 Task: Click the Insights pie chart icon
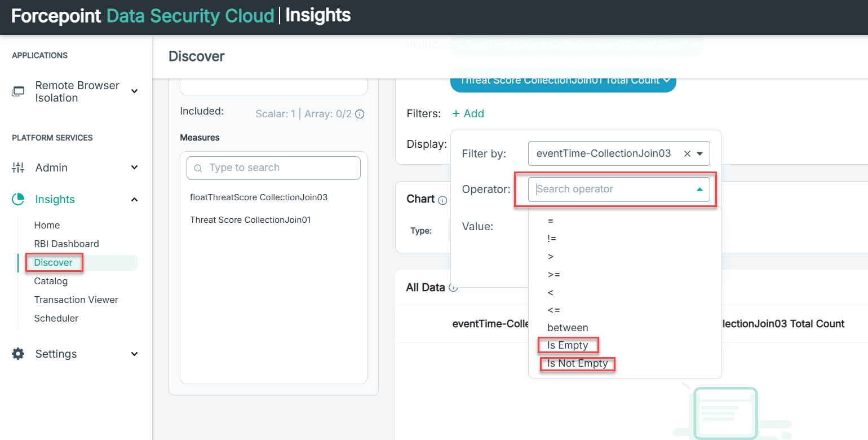pyautogui.click(x=19, y=199)
